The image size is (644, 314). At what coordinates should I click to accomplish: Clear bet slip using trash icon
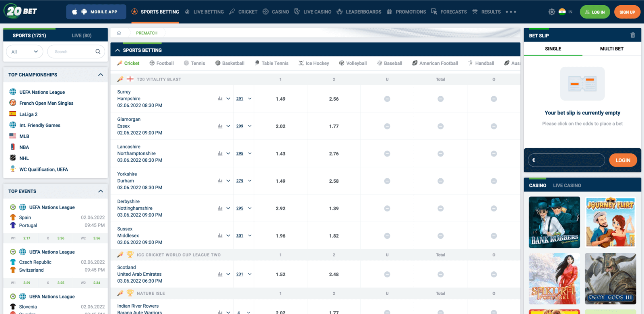(x=633, y=35)
